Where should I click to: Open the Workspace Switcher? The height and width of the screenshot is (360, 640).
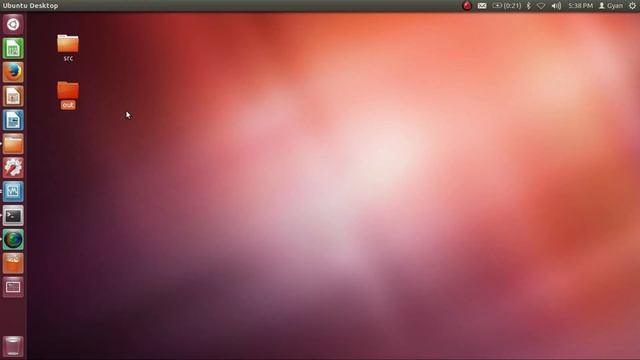(13, 287)
